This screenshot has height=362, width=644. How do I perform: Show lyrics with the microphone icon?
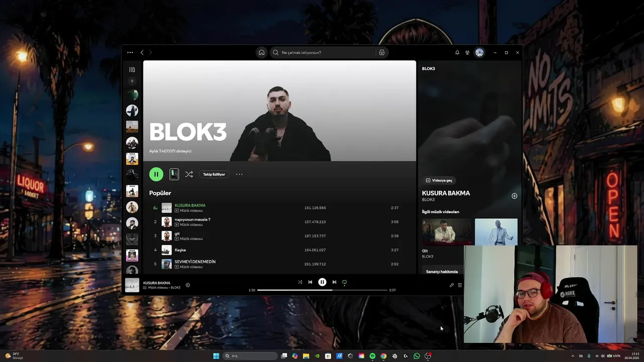452,285
